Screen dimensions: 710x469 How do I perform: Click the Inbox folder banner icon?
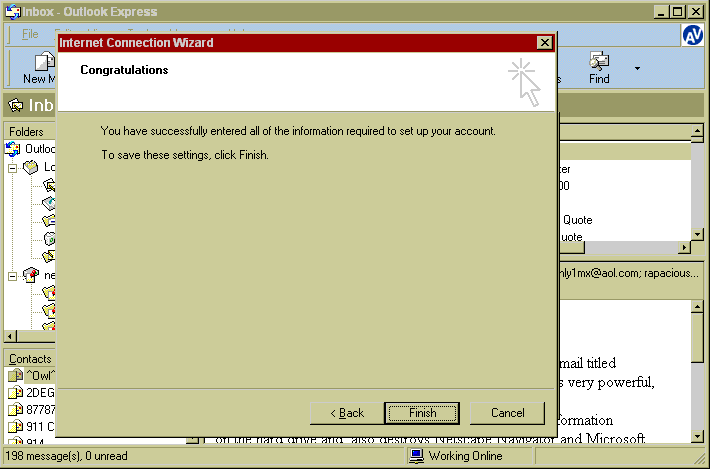point(15,105)
